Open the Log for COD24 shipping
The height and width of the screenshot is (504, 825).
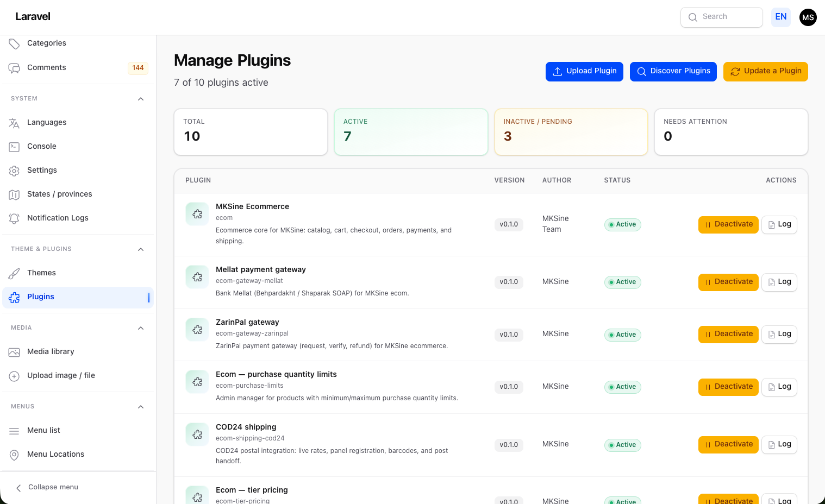click(779, 445)
